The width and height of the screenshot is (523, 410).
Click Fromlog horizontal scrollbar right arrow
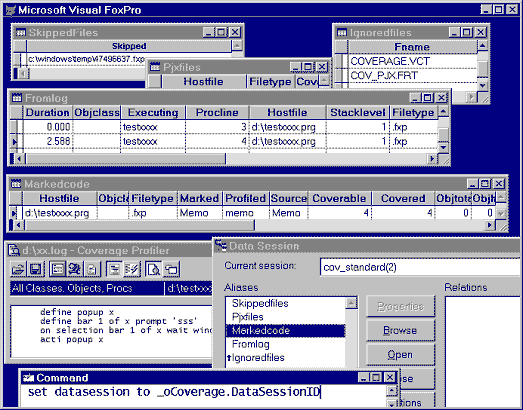pos(432,159)
